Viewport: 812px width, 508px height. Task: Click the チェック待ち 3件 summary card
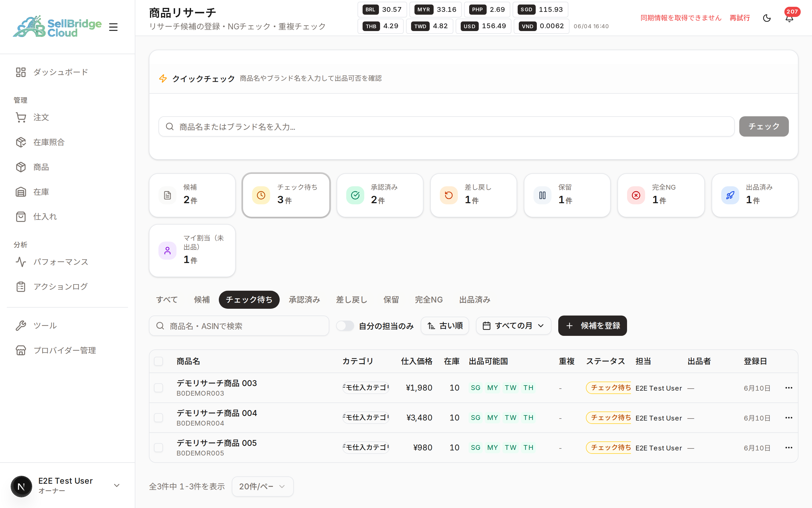286,195
